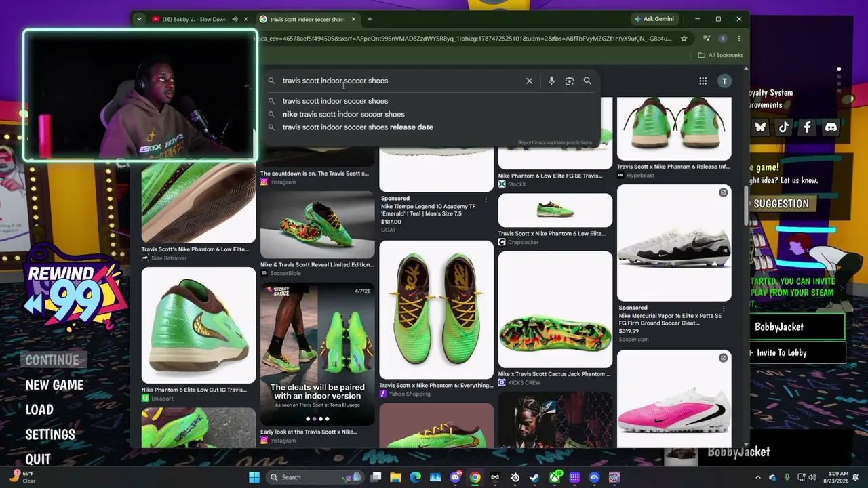Choose suggestion 'travis scott indoor soccer shoes release date'

[x=357, y=127]
